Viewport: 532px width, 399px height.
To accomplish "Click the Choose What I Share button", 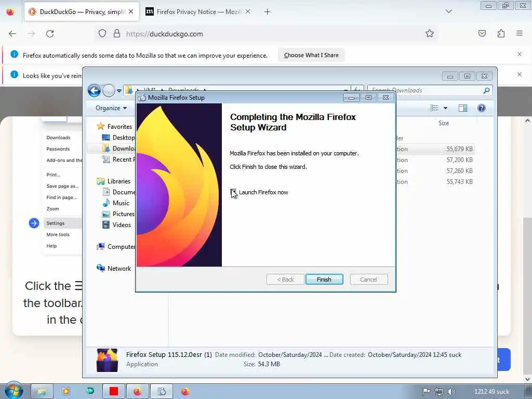I will pyautogui.click(x=311, y=55).
